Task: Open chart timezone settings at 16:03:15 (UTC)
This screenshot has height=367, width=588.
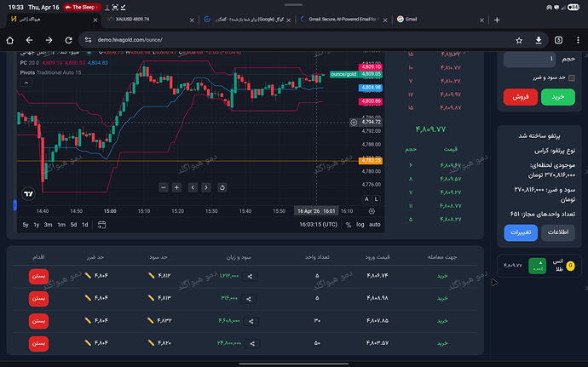Action: tap(318, 225)
